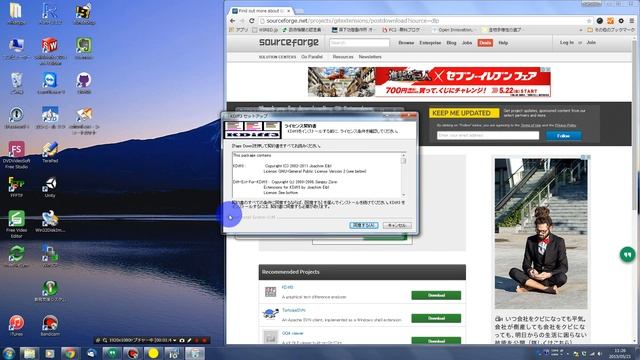Click the Bandicam taskbar button
640x360 pixels.
[x=132, y=353]
